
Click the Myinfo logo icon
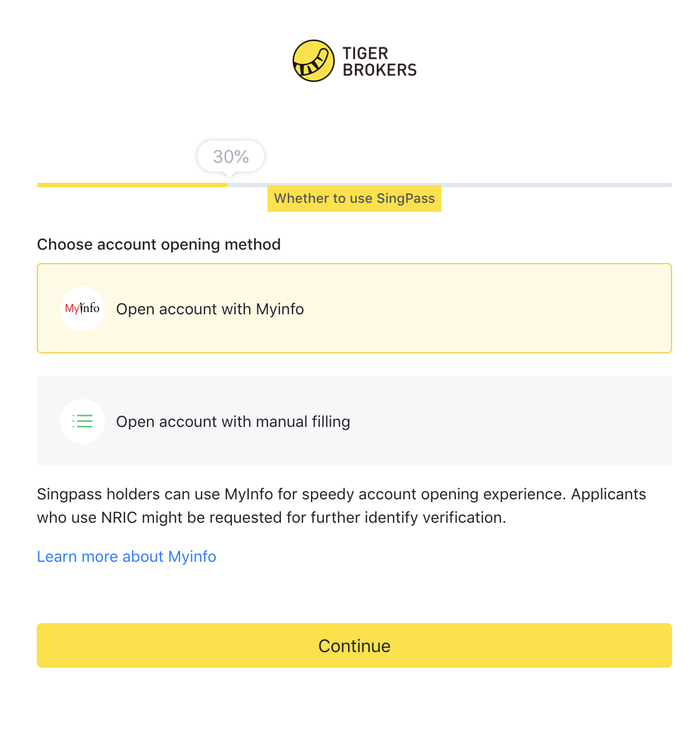point(82,309)
